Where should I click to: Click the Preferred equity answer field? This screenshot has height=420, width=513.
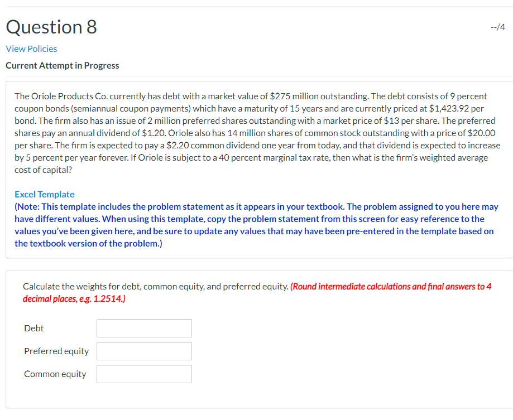(143, 351)
